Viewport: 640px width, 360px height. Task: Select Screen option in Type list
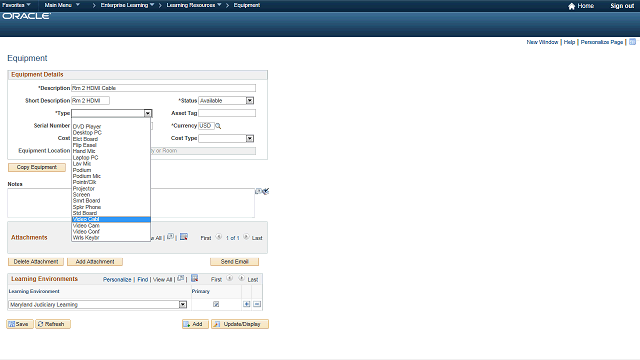(x=111, y=195)
